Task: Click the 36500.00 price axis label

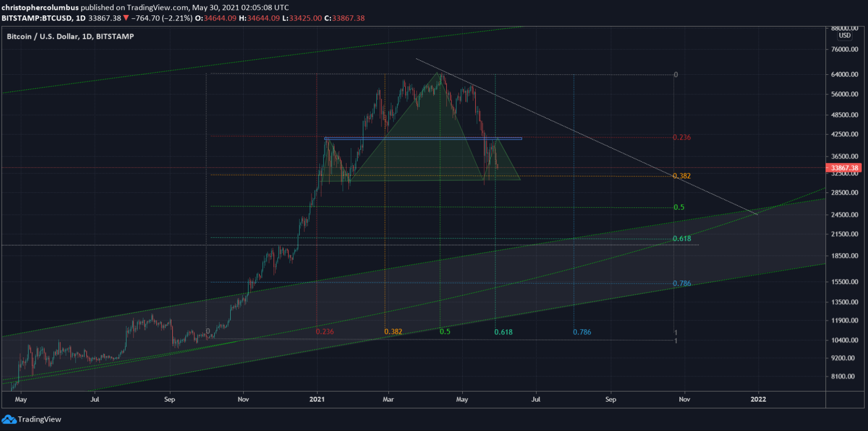Action: (845, 156)
